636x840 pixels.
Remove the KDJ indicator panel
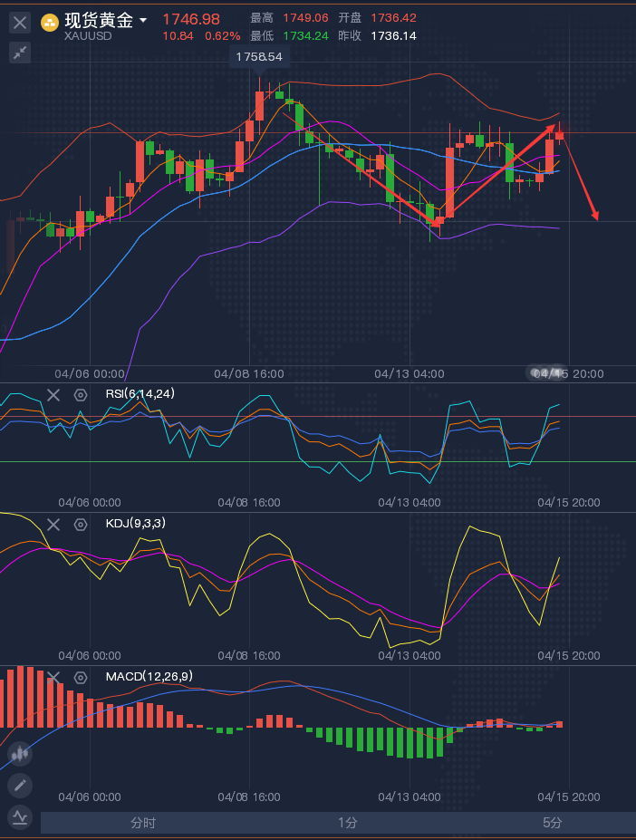[53, 524]
